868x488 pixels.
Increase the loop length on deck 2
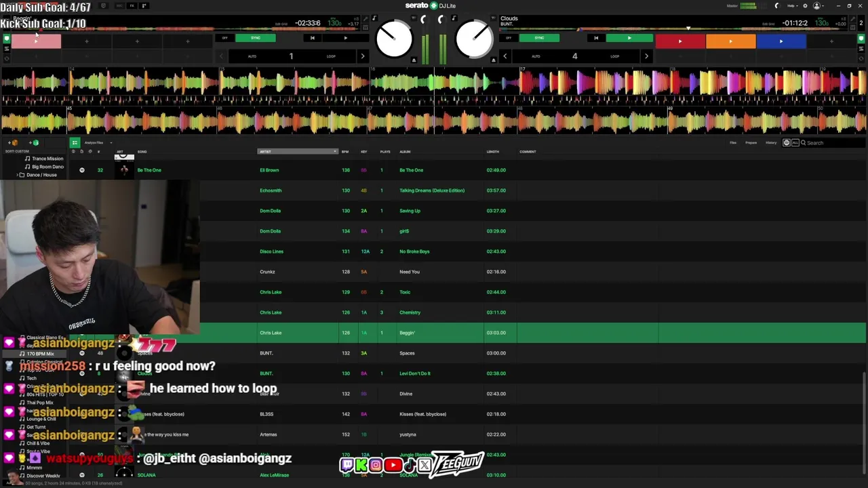[x=646, y=56]
